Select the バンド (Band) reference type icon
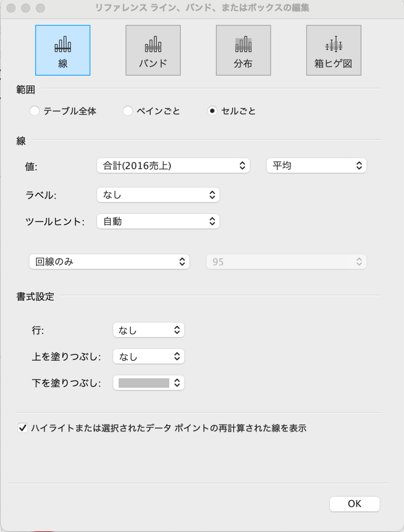 point(153,50)
